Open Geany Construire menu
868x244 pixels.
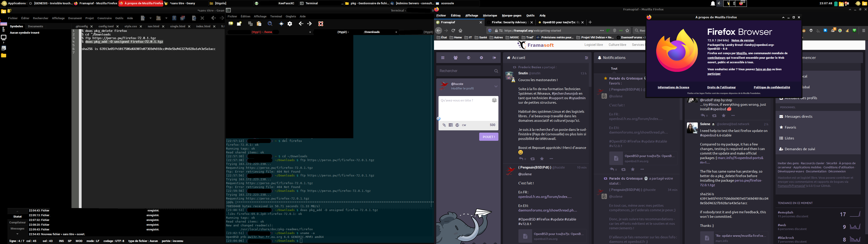pyautogui.click(x=104, y=18)
